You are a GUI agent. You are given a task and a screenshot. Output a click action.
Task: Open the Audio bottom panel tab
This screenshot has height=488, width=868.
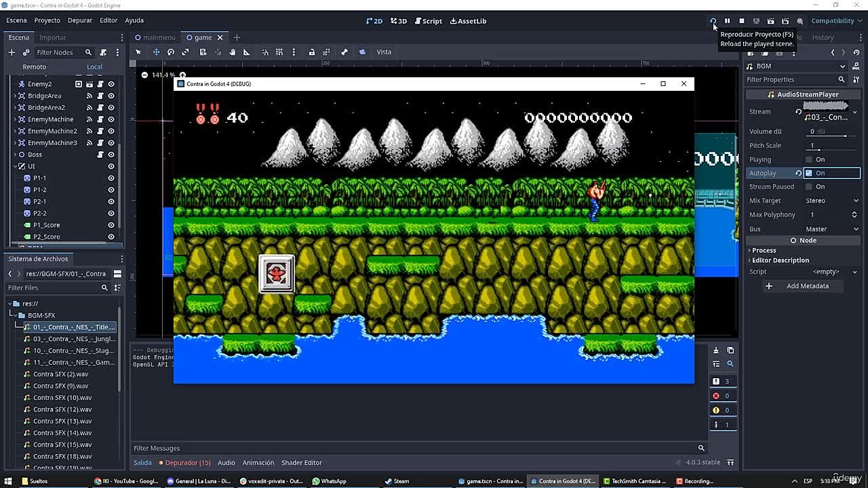(226, 462)
